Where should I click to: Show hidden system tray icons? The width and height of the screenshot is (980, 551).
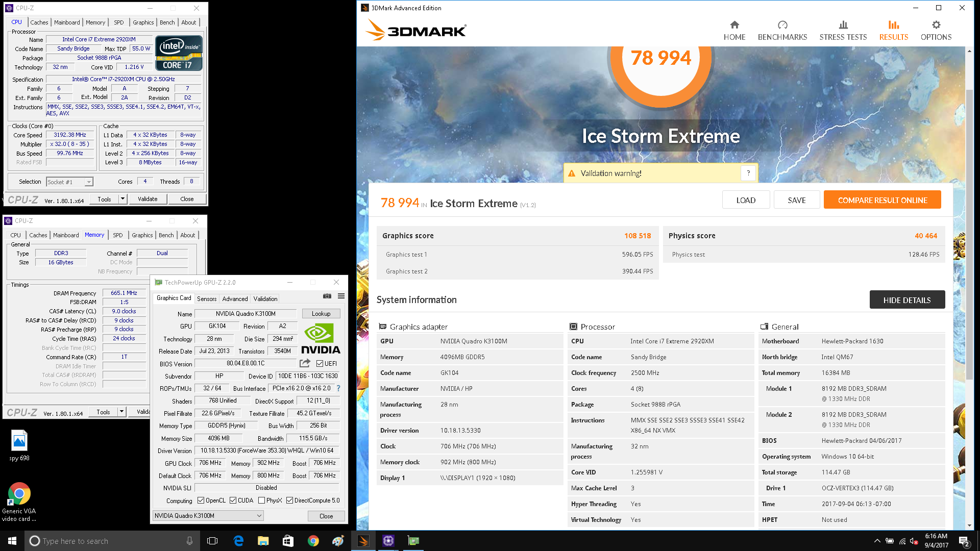[x=877, y=541]
